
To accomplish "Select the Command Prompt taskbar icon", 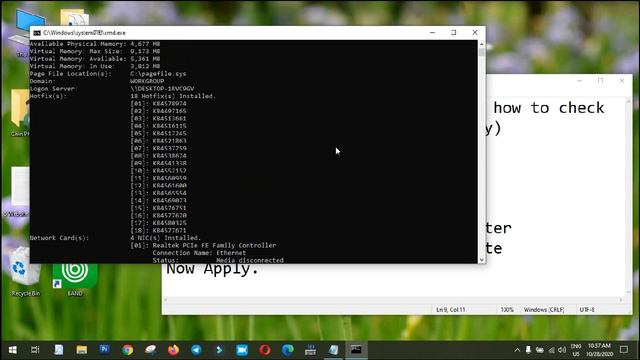I will (x=356, y=350).
